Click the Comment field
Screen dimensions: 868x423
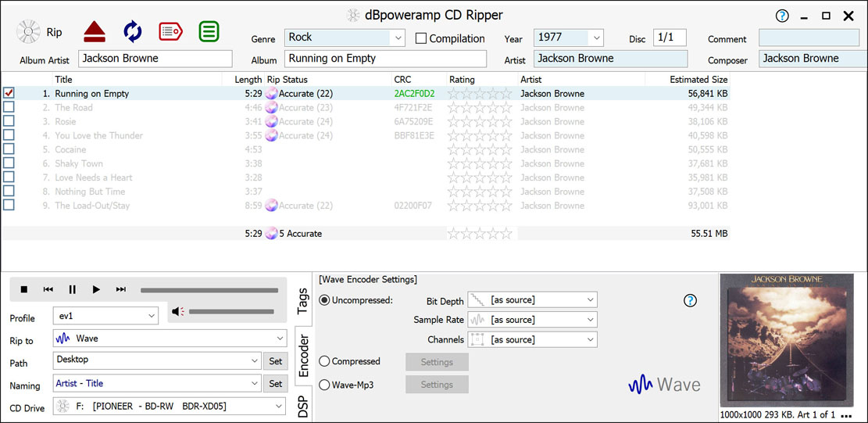(809, 38)
